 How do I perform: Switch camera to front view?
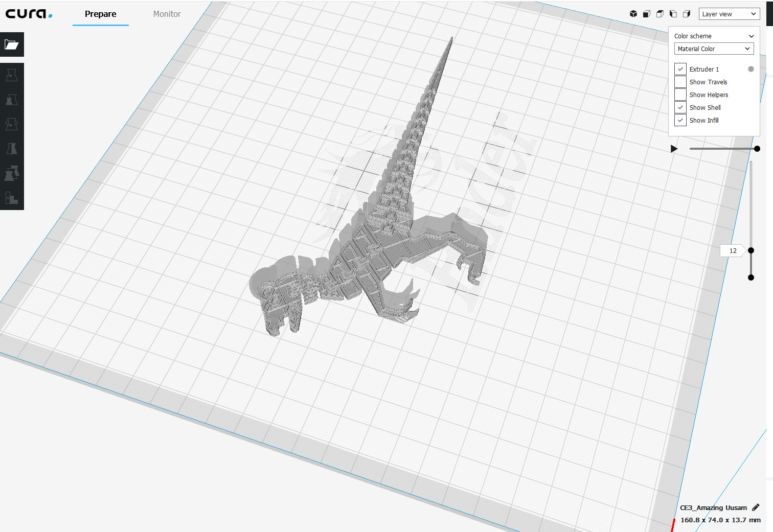point(647,14)
